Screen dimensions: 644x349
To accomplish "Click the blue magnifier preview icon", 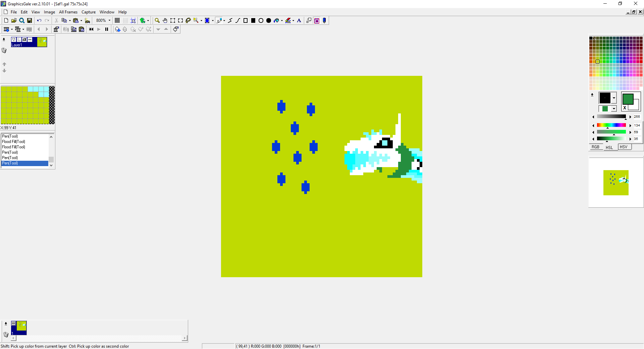I will (x=21, y=20).
